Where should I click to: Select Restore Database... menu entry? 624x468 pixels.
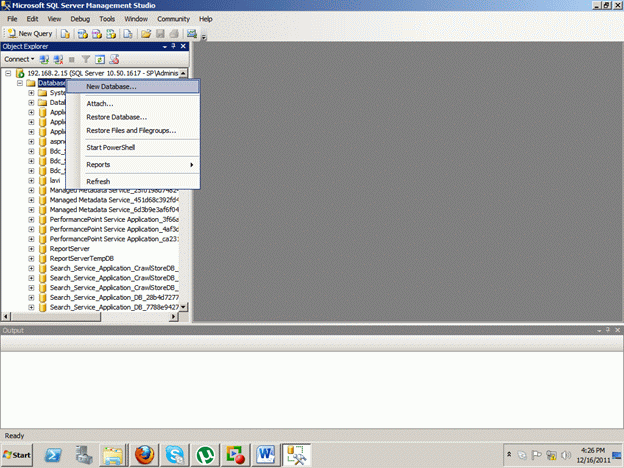coord(133,117)
